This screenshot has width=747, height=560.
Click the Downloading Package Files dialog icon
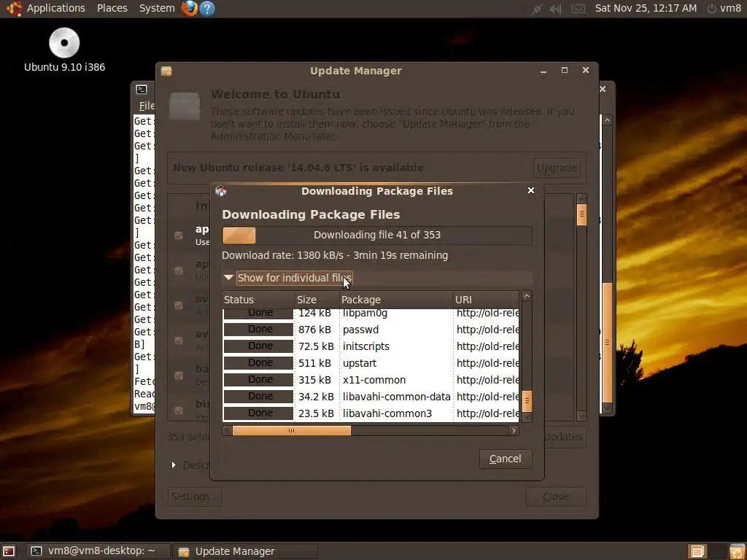(x=220, y=191)
